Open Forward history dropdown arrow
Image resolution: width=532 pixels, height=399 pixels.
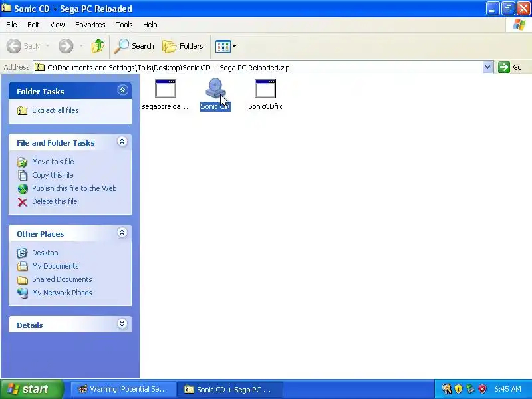click(81, 46)
